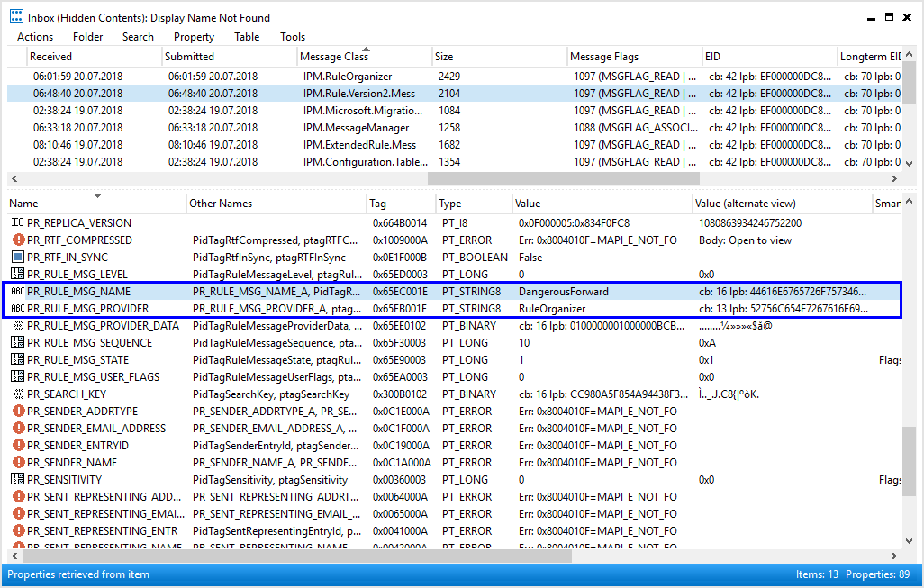Screen dimensions: 924x588
Task: Click boolean icon next to PR_RTF_IN_SYNC
Action: tap(18, 257)
